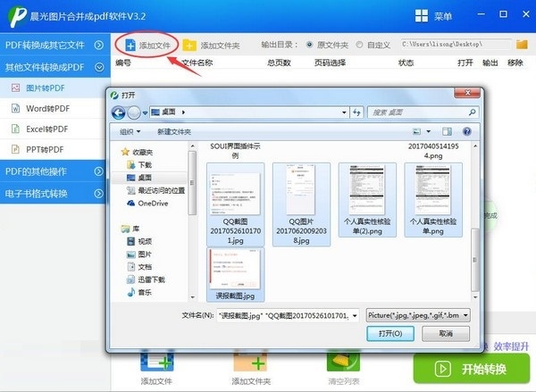Click the blue help question icon

[x=467, y=131]
